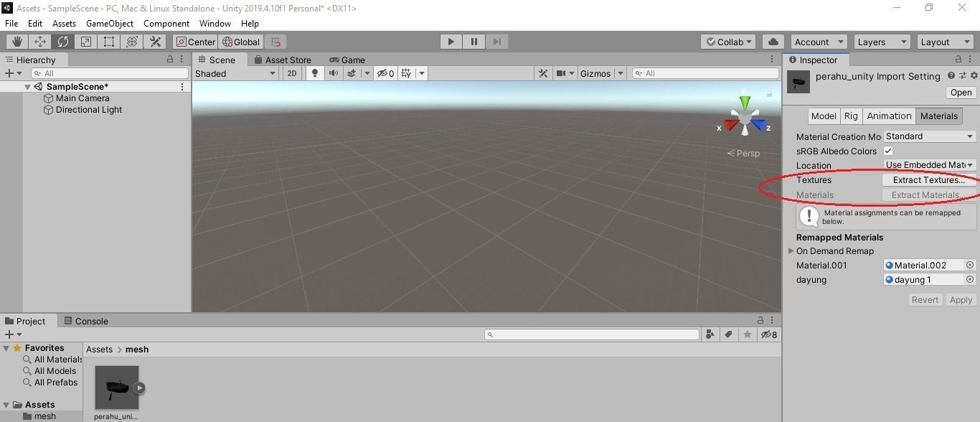Toggle Center pivot mode button
This screenshot has height=422, width=980.
pos(196,42)
